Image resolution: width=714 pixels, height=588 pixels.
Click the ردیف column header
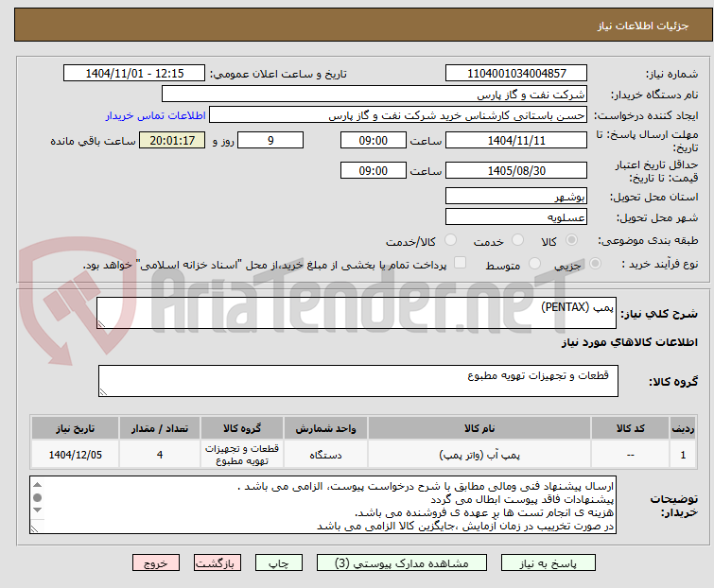(x=683, y=428)
